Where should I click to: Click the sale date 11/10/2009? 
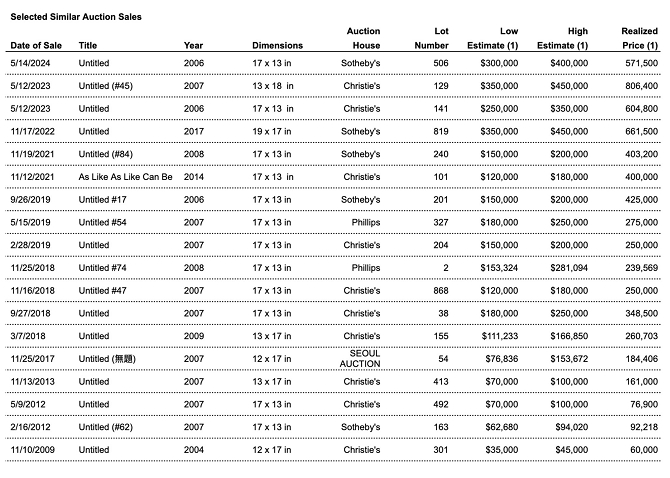point(35,450)
